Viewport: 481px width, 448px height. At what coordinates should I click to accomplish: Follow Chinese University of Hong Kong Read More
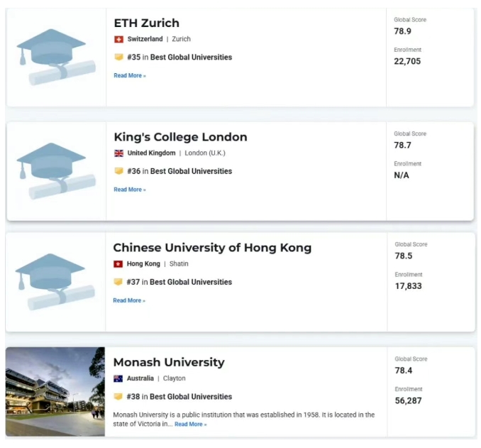(129, 300)
